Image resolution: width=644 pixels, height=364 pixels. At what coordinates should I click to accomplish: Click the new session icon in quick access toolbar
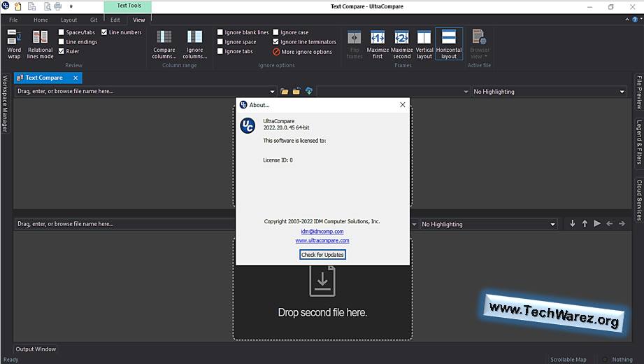tap(18, 6)
